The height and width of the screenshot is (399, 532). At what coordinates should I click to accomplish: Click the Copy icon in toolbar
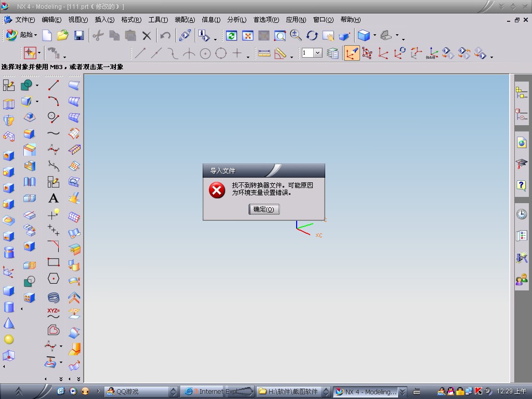click(x=114, y=35)
